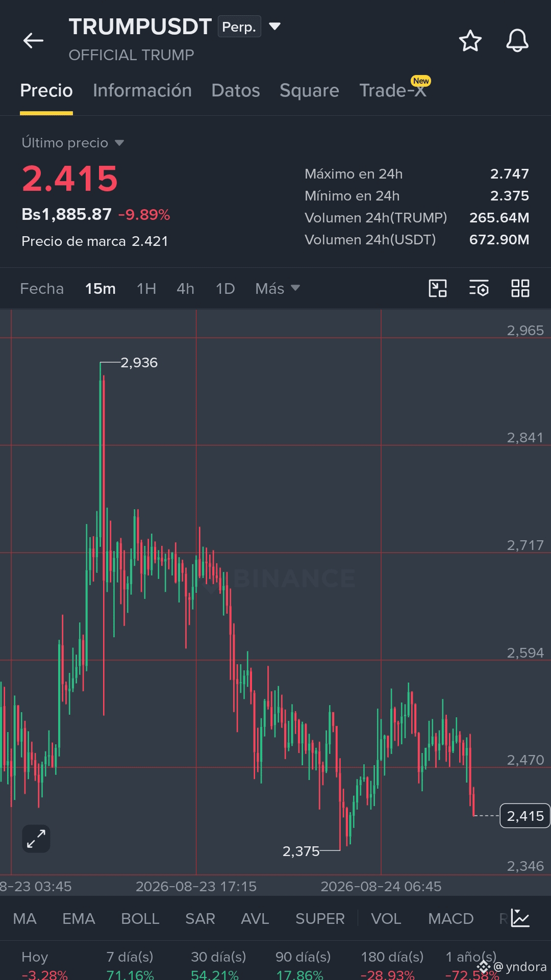Tap the Máximo en 24h value 2.747
The width and height of the screenshot is (551, 980).
[509, 174]
